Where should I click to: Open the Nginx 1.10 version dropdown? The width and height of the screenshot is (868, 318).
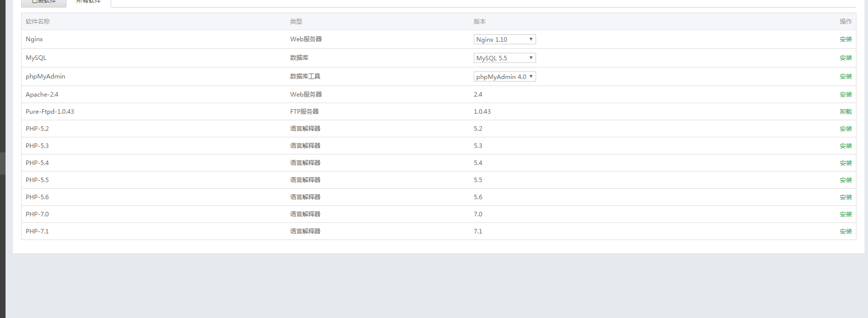[504, 39]
